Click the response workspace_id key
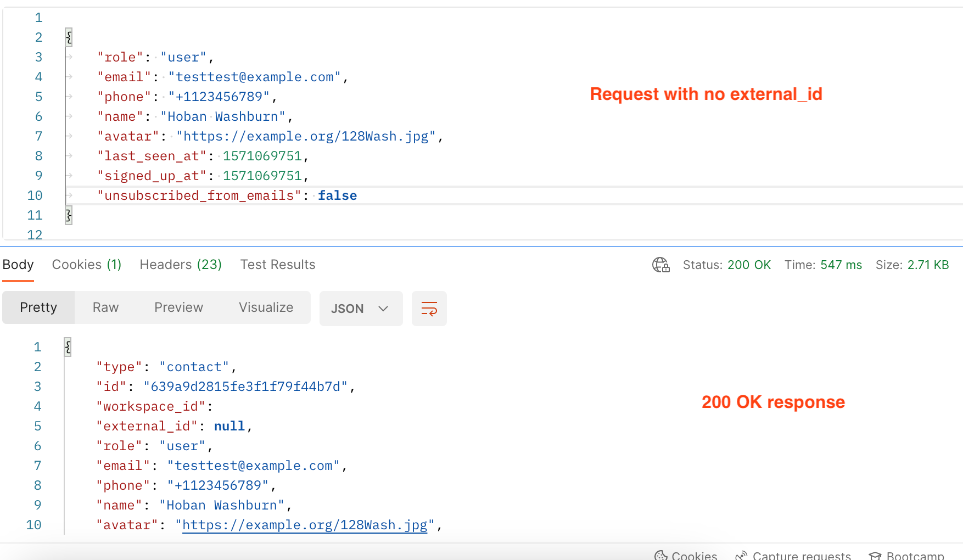Image resolution: width=963 pixels, height=560 pixels. click(150, 406)
